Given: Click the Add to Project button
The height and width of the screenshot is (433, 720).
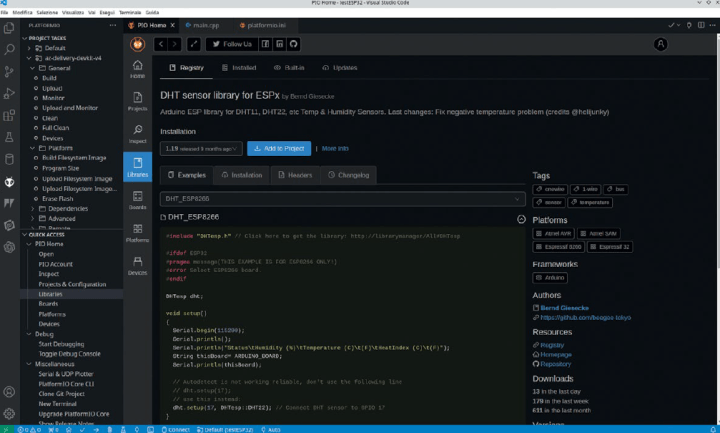Looking at the screenshot, I should click(279, 148).
